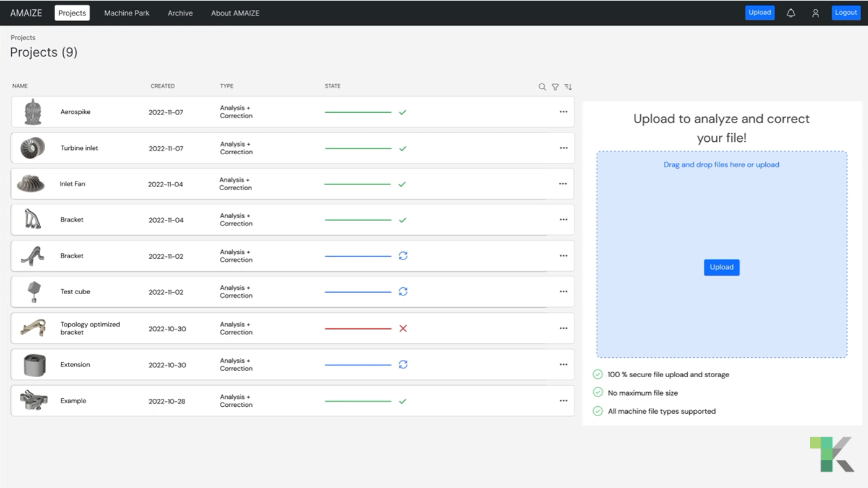Screen dimensions: 868x488
Task: Click the STATE column header
Action: [x=332, y=86]
